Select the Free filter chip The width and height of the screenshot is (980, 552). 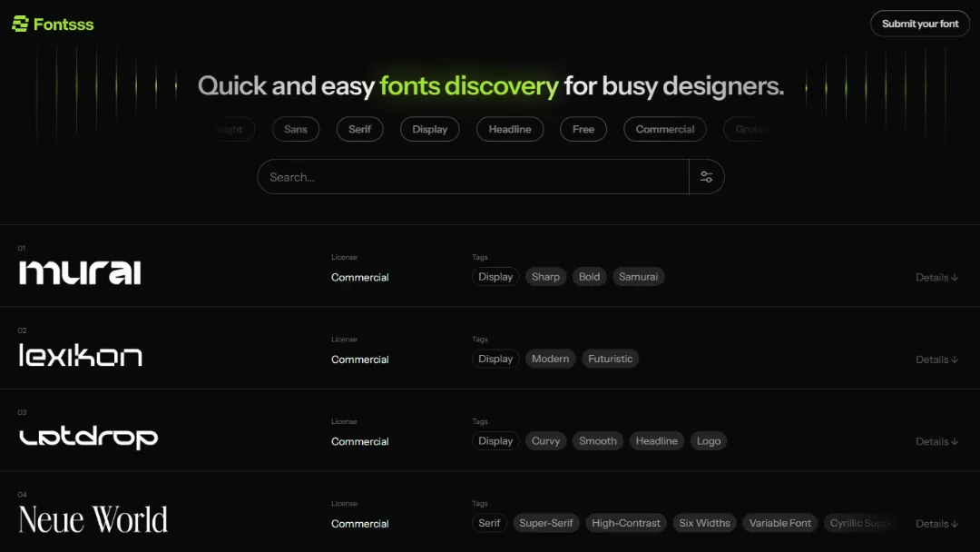[x=583, y=129]
